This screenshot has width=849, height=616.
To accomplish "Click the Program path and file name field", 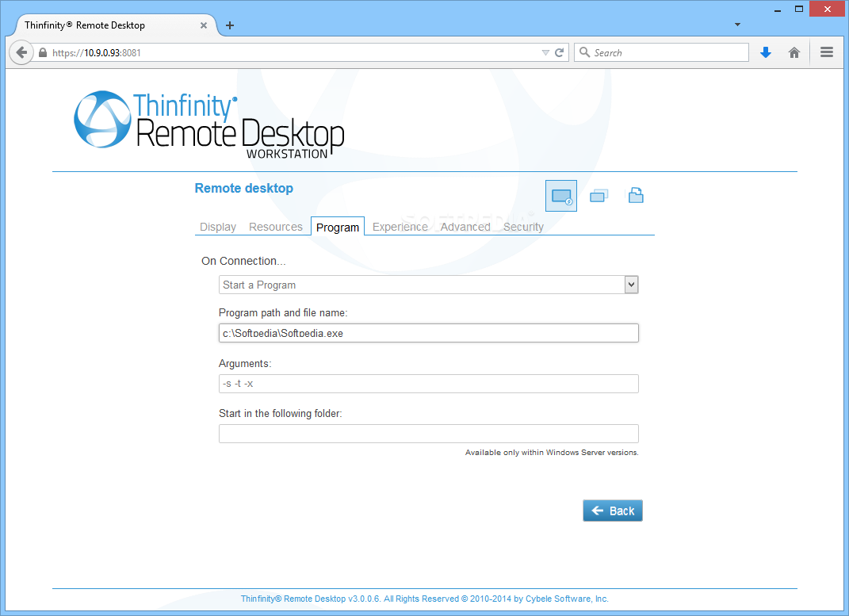I will 428,333.
